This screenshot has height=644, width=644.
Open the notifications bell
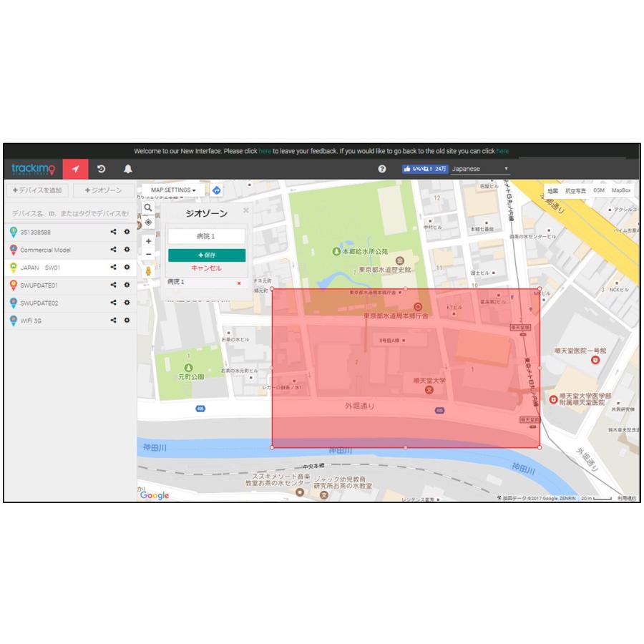[x=128, y=169]
